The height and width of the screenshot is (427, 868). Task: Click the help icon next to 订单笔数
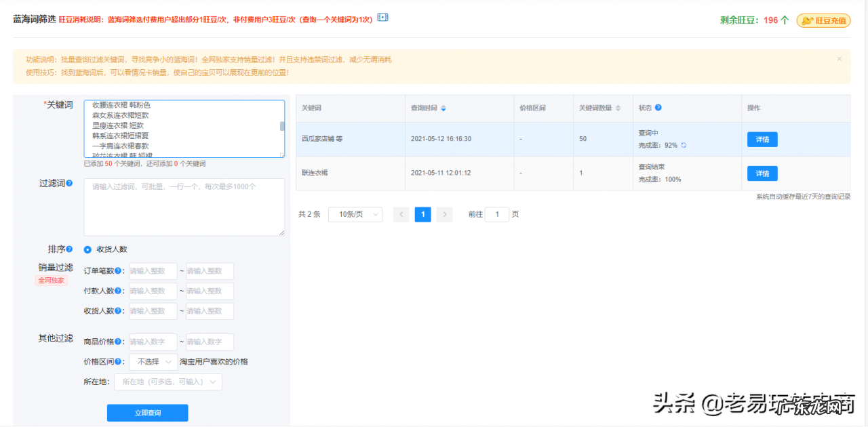(117, 270)
